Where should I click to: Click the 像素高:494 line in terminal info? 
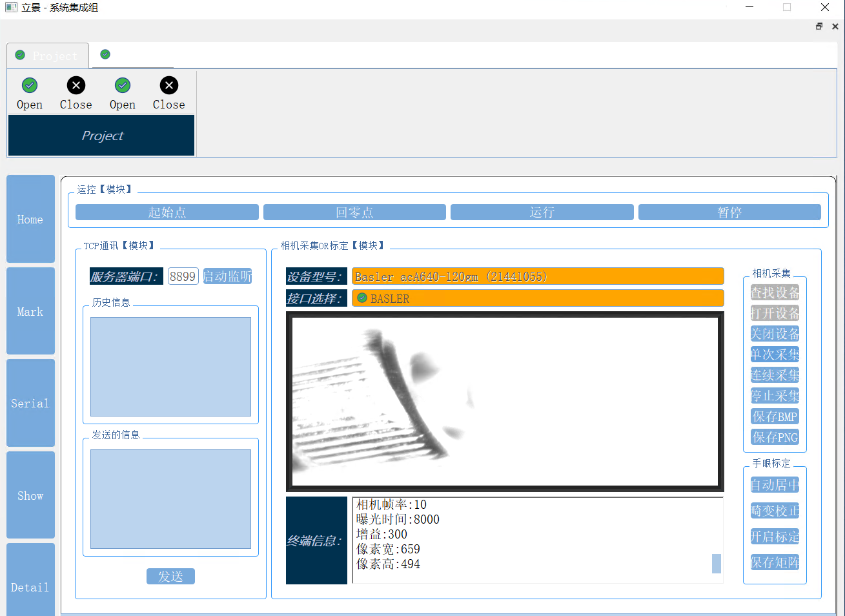[x=388, y=564]
